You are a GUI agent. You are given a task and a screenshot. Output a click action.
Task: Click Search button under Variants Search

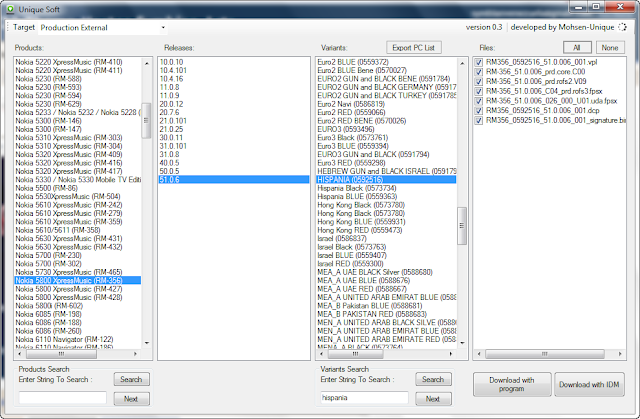[433, 379]
